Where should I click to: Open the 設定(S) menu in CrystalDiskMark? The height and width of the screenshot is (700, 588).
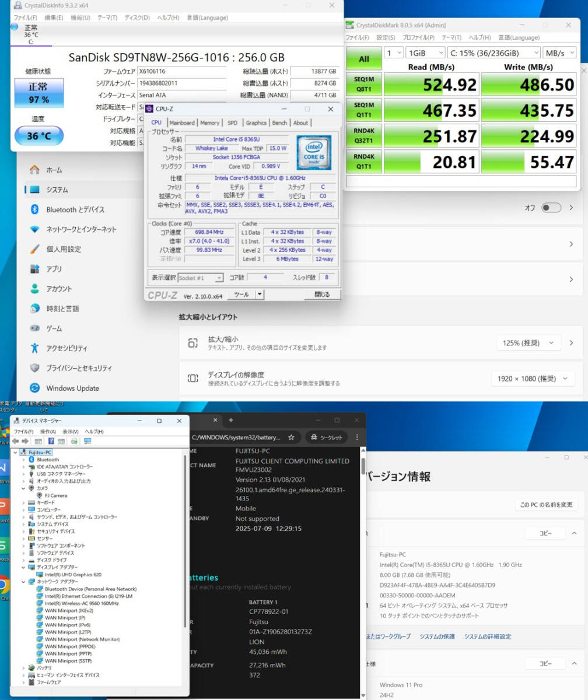386,37
